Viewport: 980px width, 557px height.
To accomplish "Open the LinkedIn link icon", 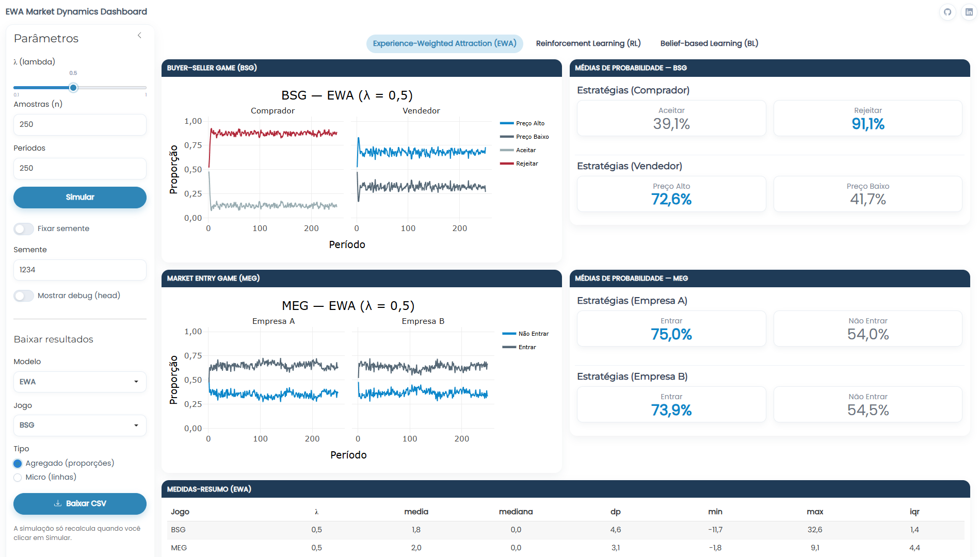I will click(x=969, y=12).
